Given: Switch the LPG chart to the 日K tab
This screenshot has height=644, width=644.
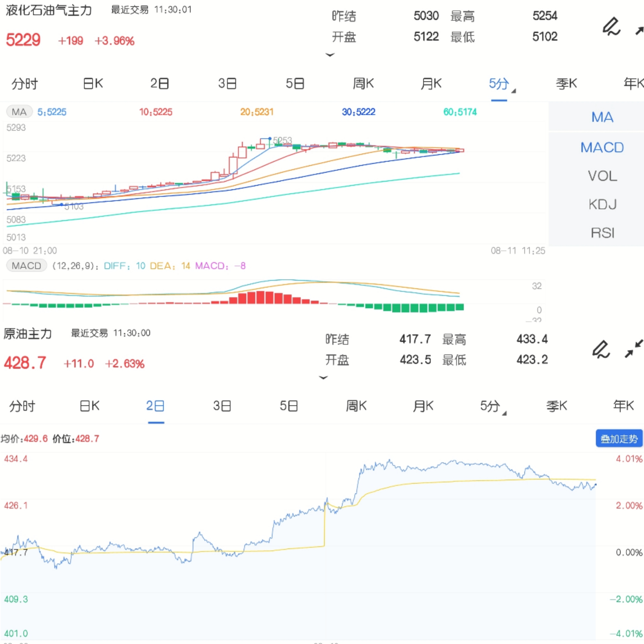Looking at the screenshot, I should click(x=93, y=83).
